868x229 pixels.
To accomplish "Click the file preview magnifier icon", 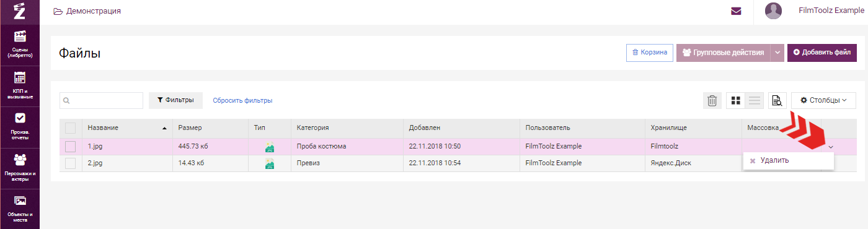I will (x=777, y=100).
